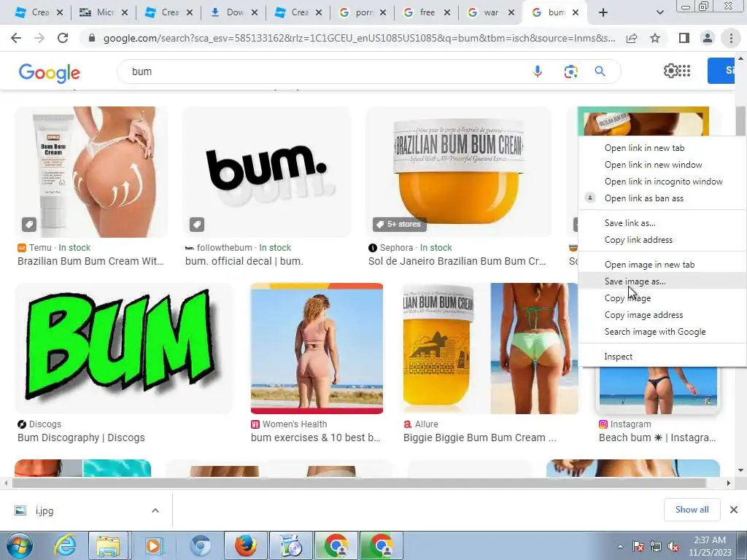747x560 pixels.
Task: Click the browser forward arrow
Action: (x=39, y=38)
